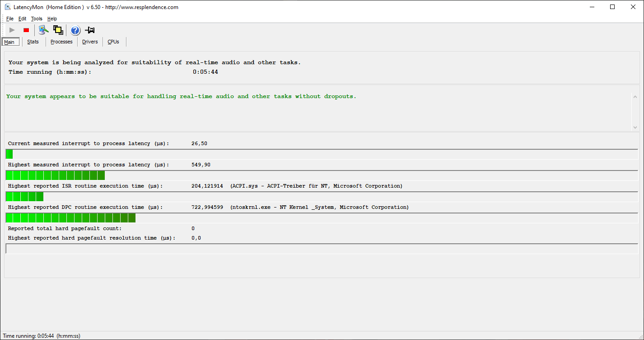
Task: Open help via blue question mark icon
Action: [75, 30]
